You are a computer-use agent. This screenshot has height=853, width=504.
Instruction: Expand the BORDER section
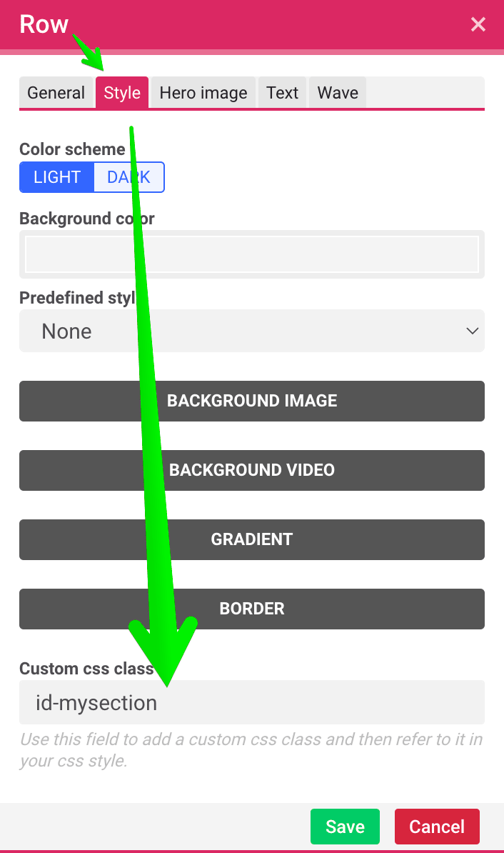point(252,609)
